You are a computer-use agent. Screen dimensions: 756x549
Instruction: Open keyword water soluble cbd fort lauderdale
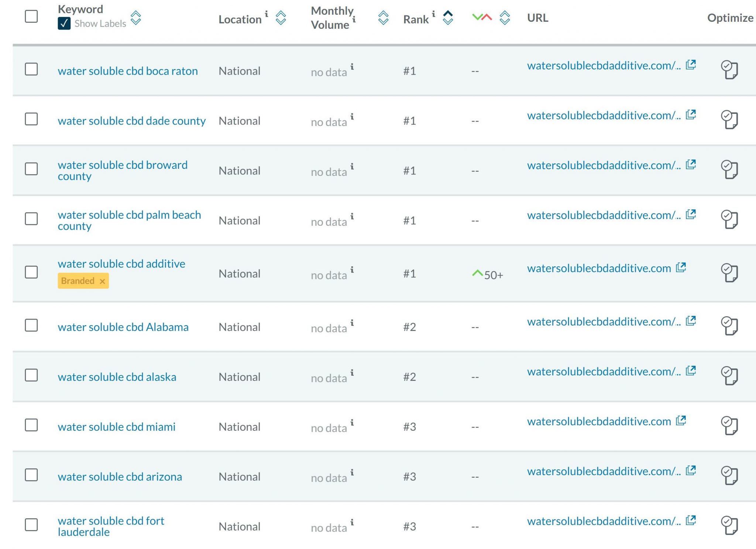pyautogui.click(x=111, y=526)
